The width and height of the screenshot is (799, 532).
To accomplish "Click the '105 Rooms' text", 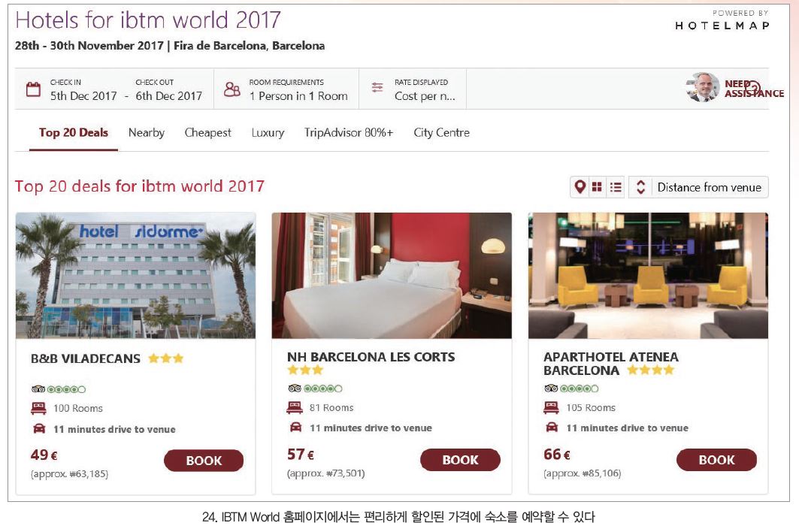I will 591,408.
